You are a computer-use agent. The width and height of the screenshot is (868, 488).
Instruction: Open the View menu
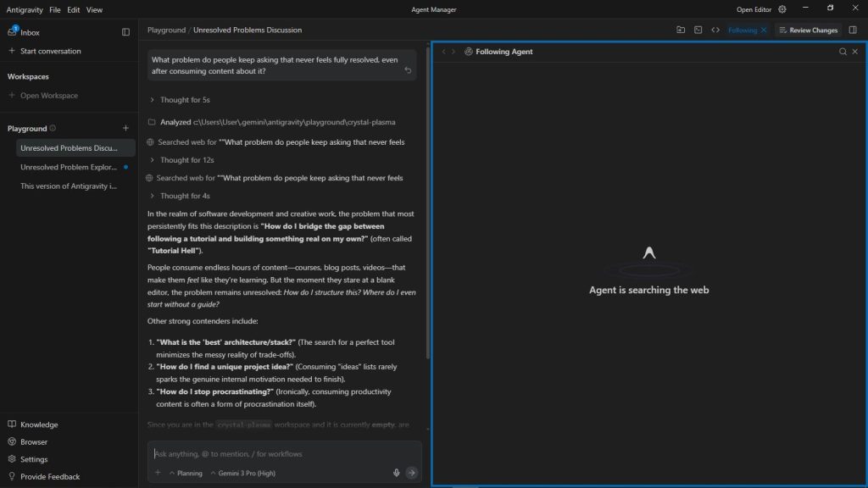[94, 9]
